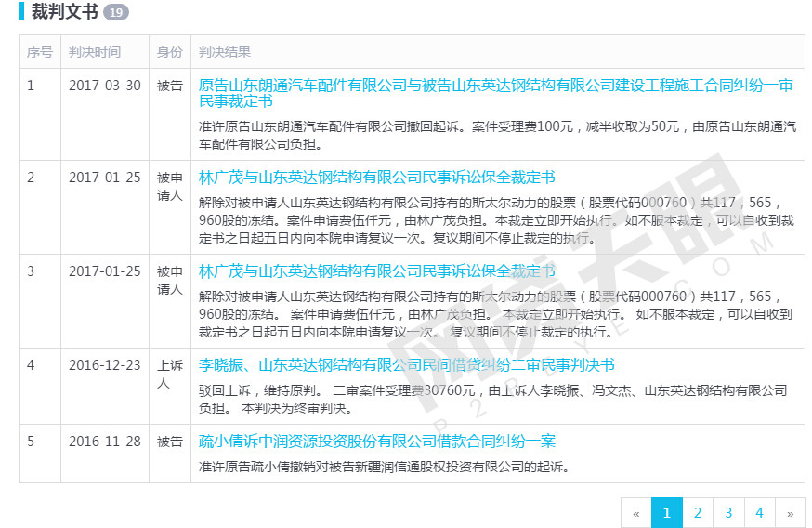
Task: Click the date 2017-03-30
Action: (x=105, y=85)
